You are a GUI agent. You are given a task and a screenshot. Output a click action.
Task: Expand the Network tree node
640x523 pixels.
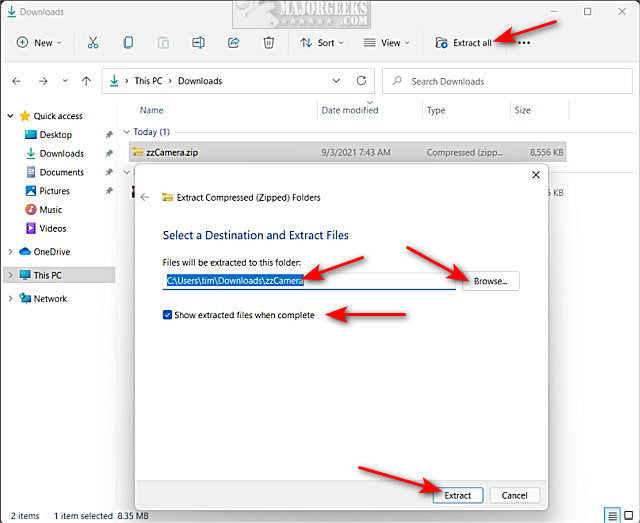10,299
